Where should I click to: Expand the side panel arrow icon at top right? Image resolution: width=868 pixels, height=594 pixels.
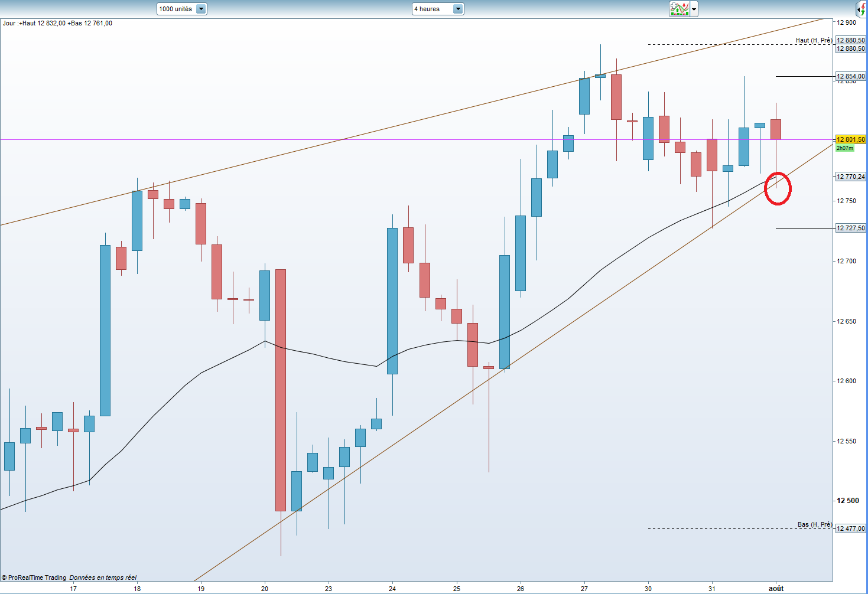point(862,9)
